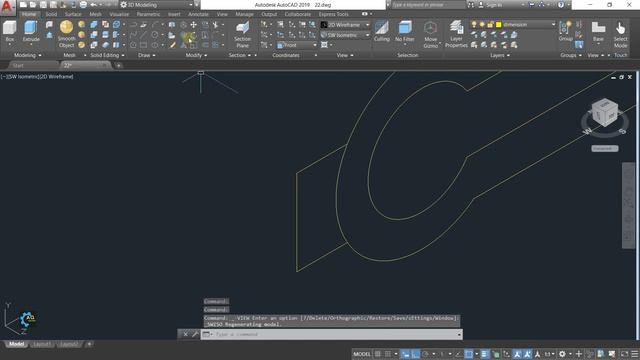Click the Plot printer icon
The height and width of the screenshot is (360, 640).
pyautogui.click(x=83, y=5)
